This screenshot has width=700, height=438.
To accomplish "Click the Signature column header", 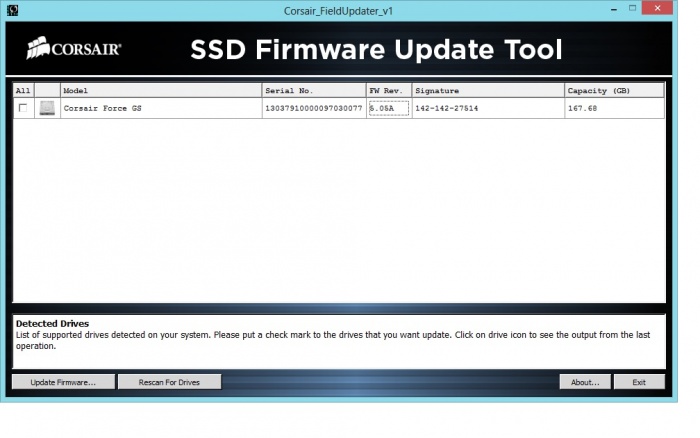I will (x=488, y=91).
